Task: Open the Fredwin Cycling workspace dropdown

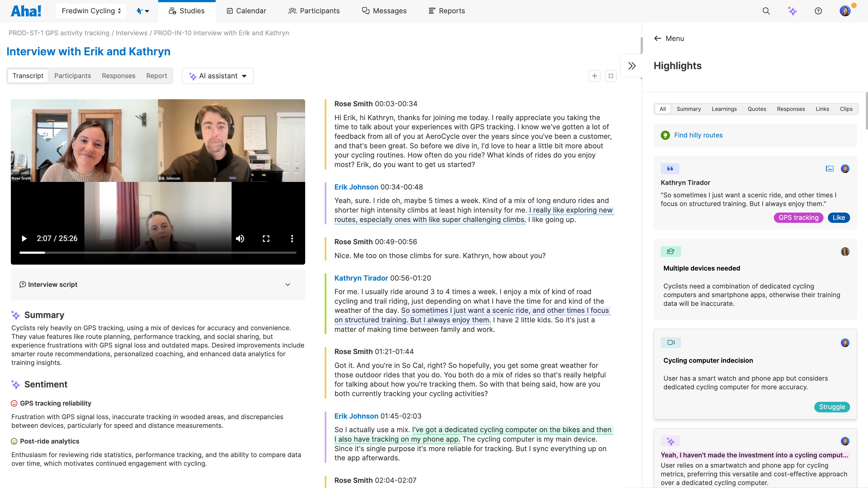Action: click(91, 11)
